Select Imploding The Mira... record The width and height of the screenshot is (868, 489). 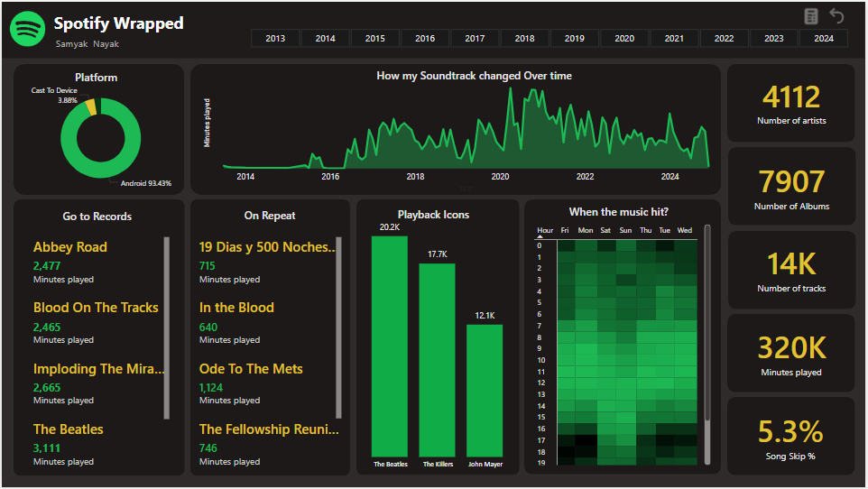[98, 368]
